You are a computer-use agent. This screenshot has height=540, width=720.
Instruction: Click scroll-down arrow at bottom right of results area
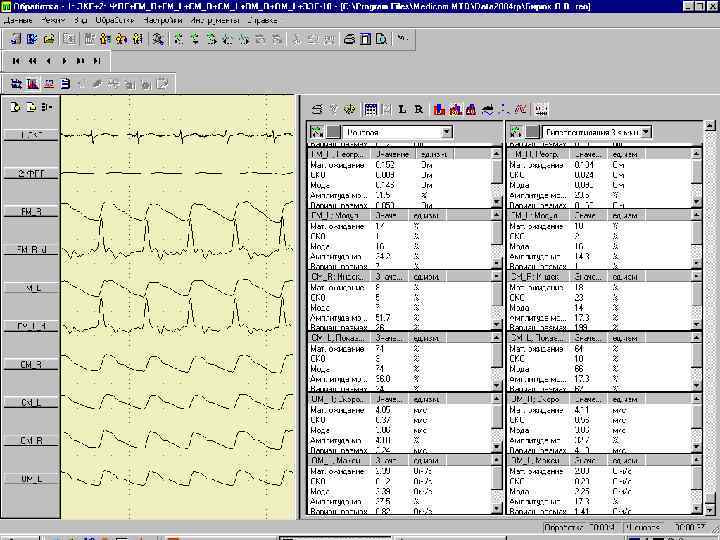pyautogui.click(x=709, y=510)
